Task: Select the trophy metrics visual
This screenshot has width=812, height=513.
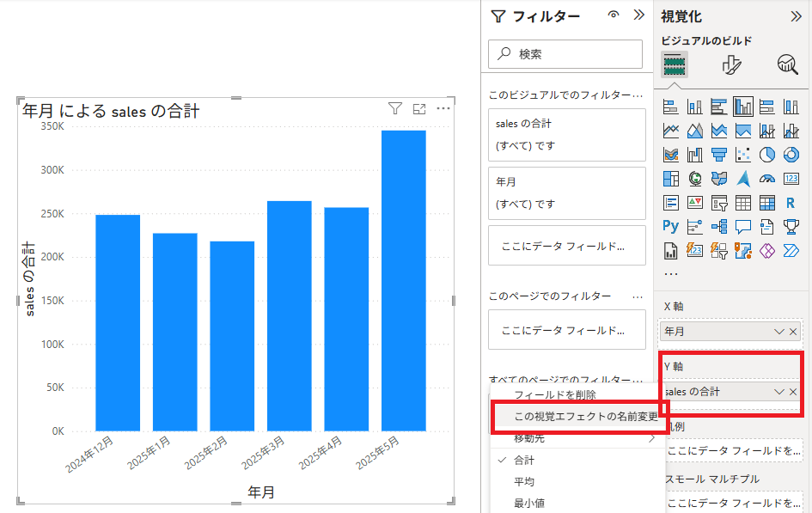Action: 791,227
